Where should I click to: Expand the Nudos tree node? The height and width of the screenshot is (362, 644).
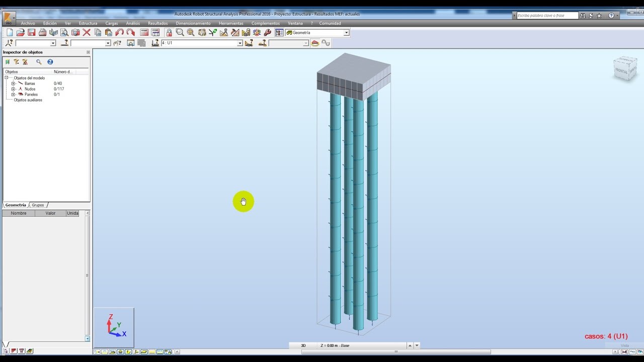(14, 89)
